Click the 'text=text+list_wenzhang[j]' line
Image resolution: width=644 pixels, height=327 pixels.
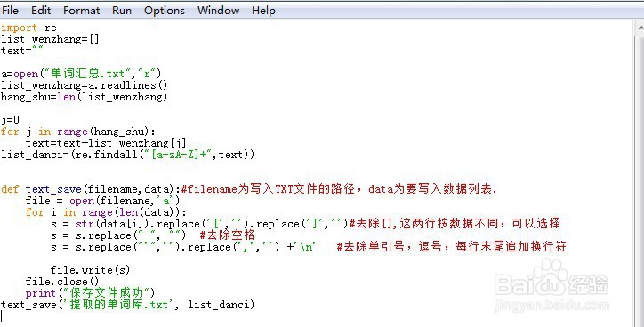tap(106, 143)
